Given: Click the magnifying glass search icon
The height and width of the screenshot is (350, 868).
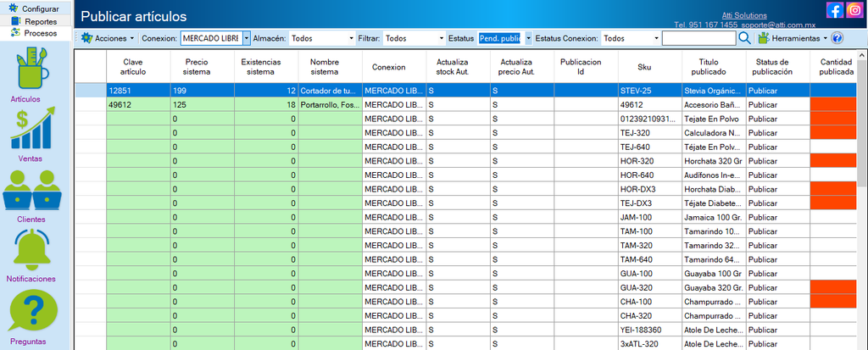Looking at the screenshot, I should 744,38.
